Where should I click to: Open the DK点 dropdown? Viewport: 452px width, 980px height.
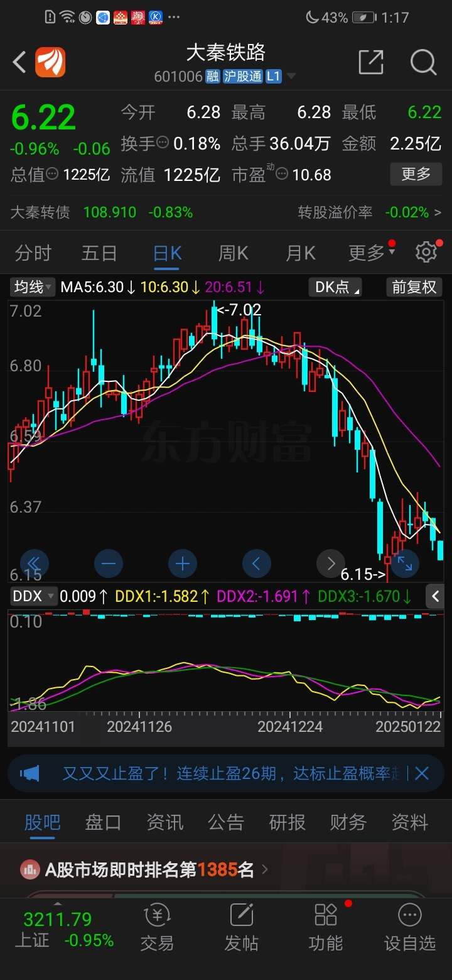pyautogui.click(x=336, y=287)
